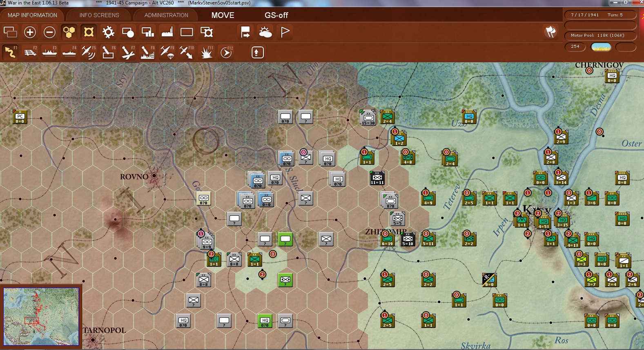
Task: Select the 6=19 unit counter
Action: 388,239
